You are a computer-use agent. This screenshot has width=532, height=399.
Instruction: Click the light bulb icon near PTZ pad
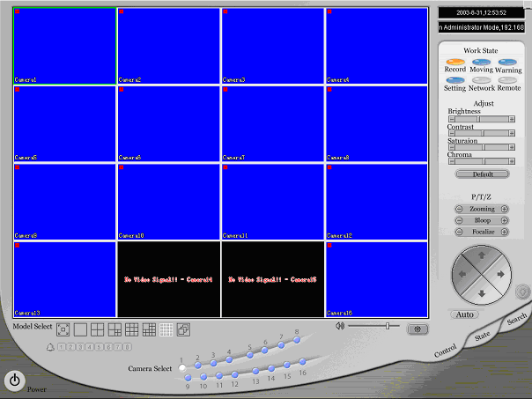pyautogui.click(x=523, y=292)
